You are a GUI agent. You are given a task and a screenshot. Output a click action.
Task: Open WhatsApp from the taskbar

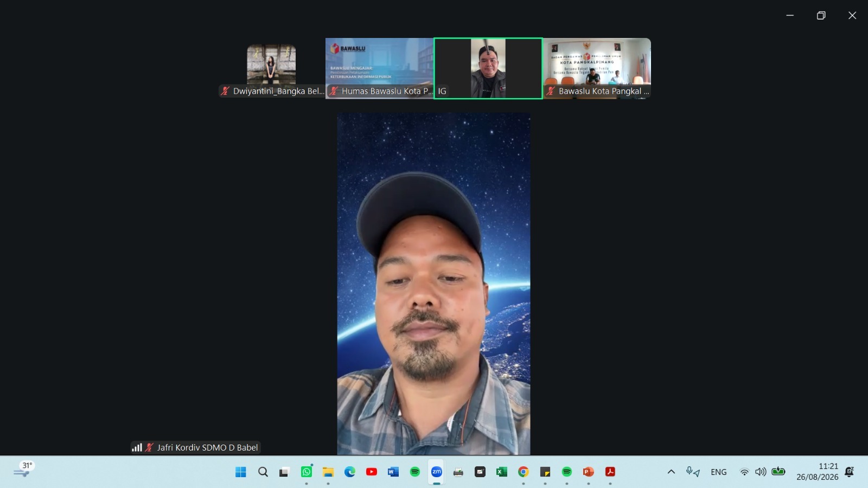click(x=307, y=472)
